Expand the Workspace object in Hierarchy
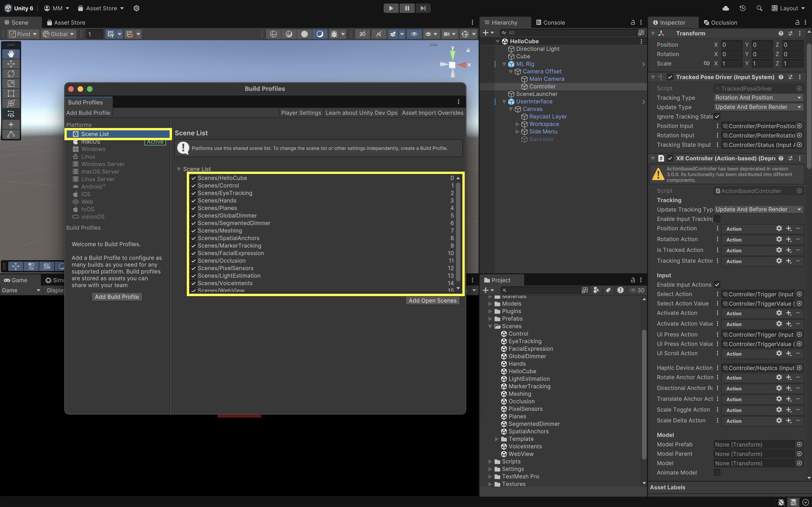This screenshot has width=812, height=507. [x=517, y=124]
